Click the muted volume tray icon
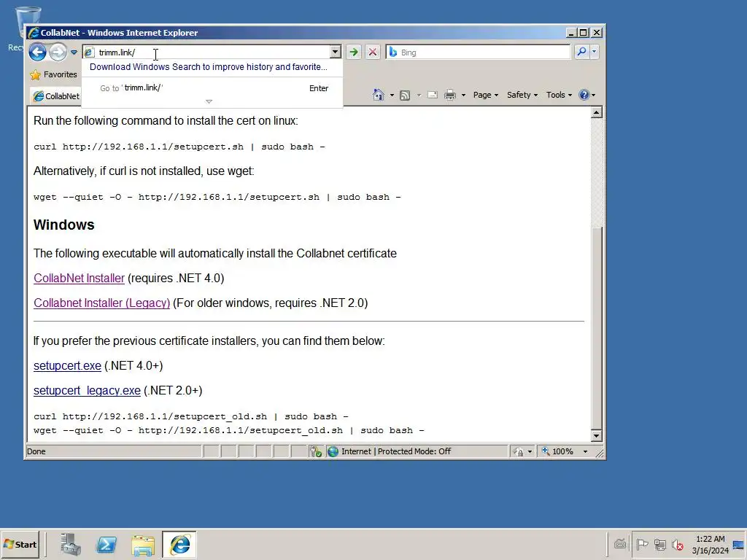This screenshot has width=747, height=560. 678,544
